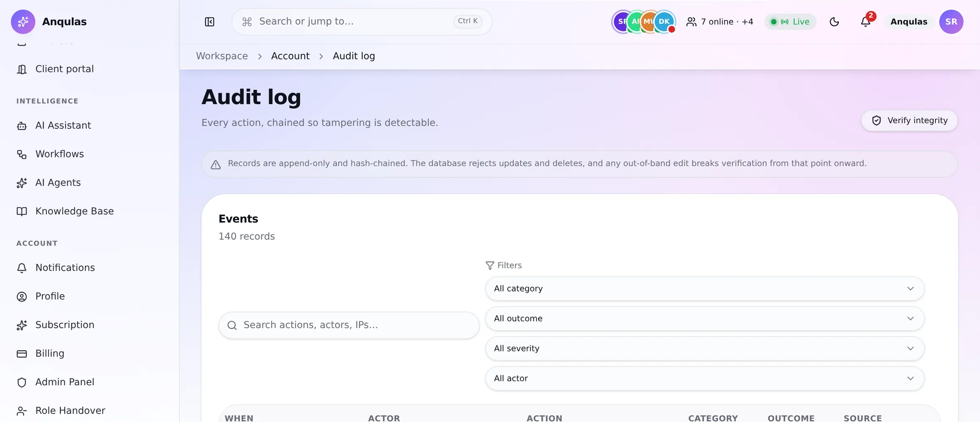980x422 pixels.
Task: Sort by the ACTOR column header
Action: [384, 418]
